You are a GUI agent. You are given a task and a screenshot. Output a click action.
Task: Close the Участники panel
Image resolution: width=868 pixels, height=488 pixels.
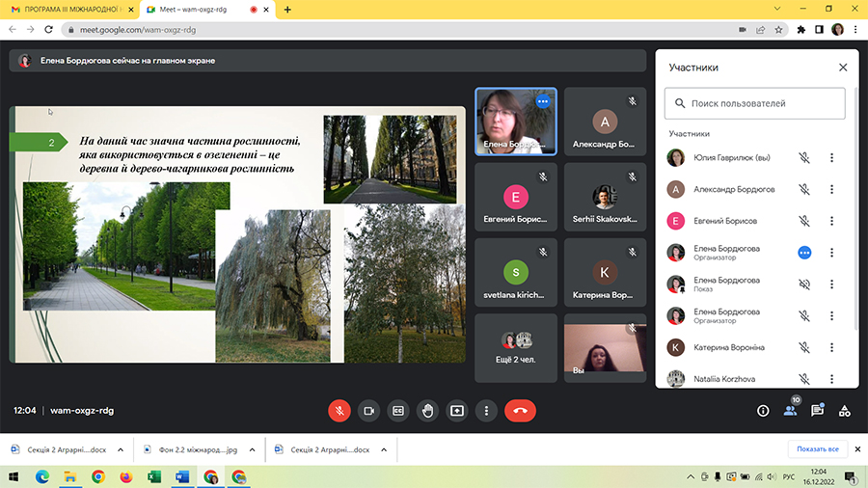click(x=843, y=68)
